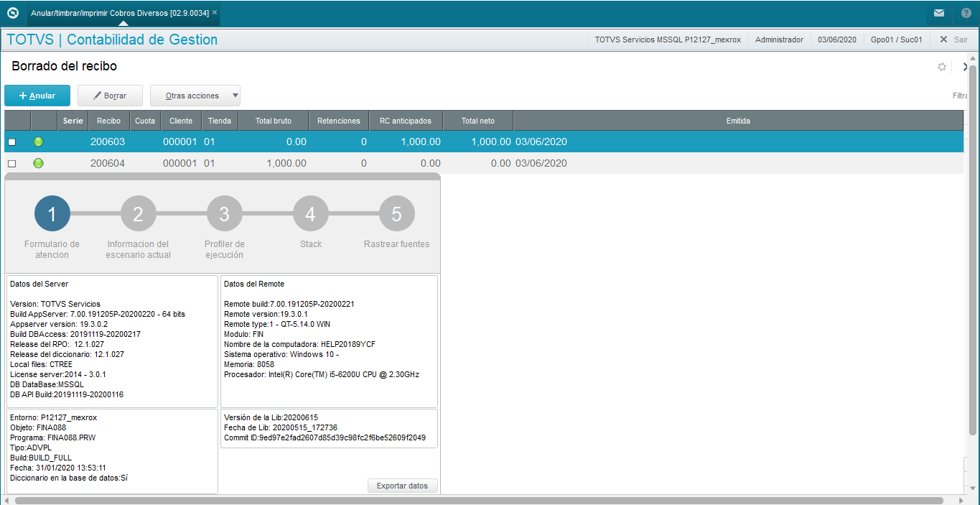Sort by Tienda column header
Image resolution: width=980 pixels, height=505 pixels.
(x=219, y=121)
